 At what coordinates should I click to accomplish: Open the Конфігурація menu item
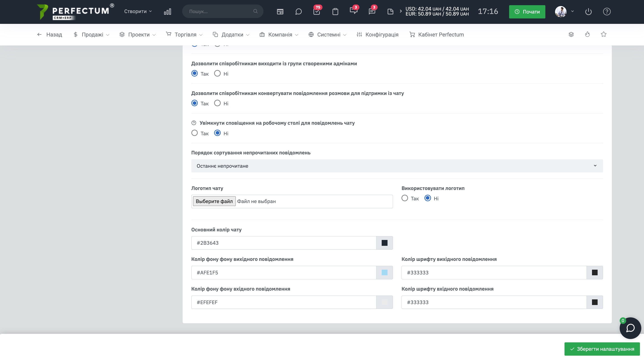pyautogui.click(x=377, y=34)
